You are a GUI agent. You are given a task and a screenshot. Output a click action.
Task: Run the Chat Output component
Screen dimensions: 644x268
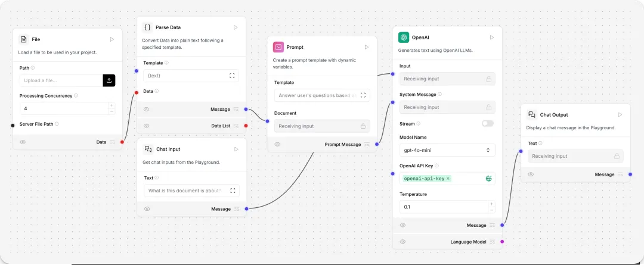620,114
